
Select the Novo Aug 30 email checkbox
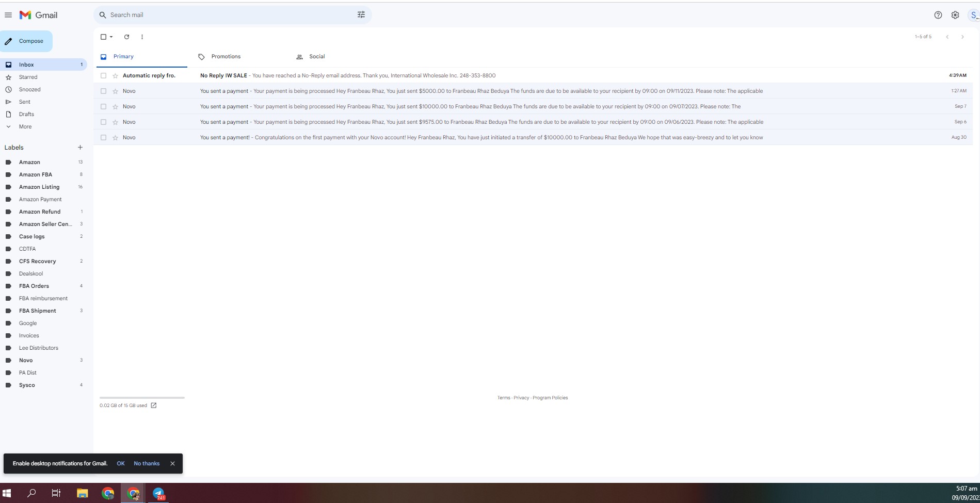pyautogui.click(x=103, y=138)
